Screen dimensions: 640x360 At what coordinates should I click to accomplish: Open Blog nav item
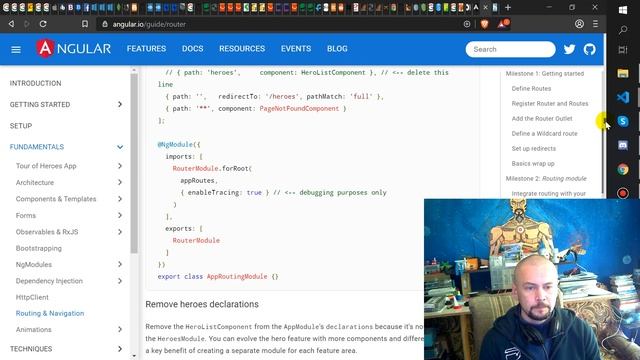337,49
